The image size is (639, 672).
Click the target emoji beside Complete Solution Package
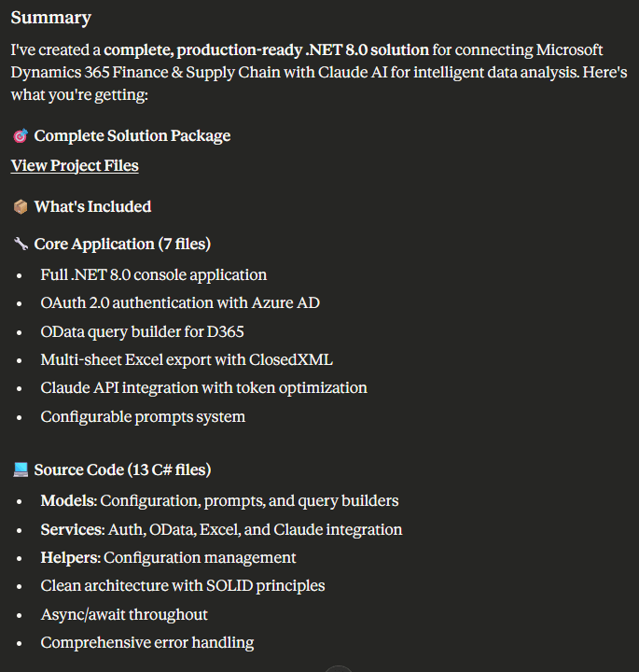pyautogui.click(x=20, y=136)
